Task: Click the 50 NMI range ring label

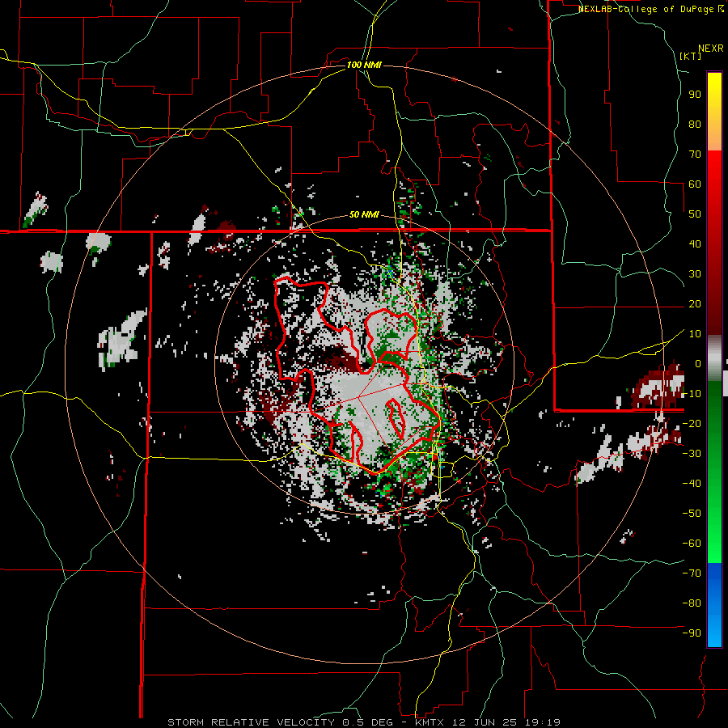Action: [364, 214]
